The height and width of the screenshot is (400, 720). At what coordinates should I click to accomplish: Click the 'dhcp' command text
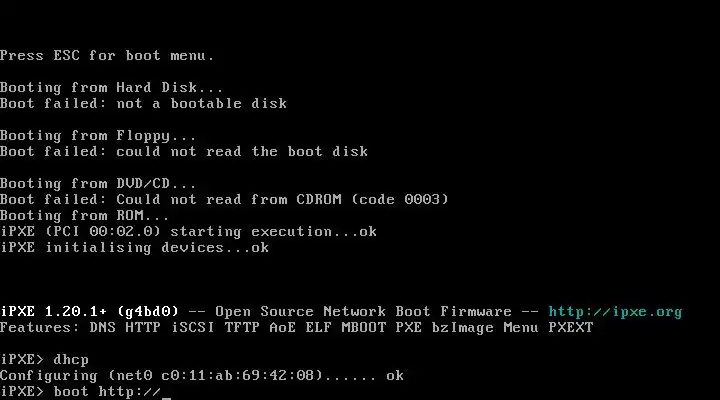click(x=71, y=360)
